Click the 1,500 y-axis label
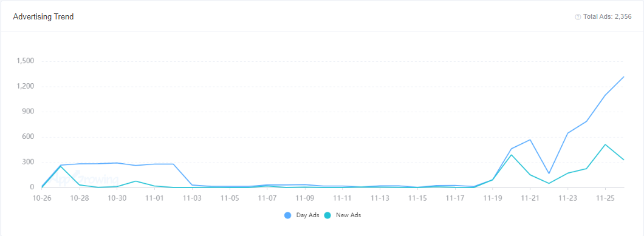The width and height of the screenshot is (644, 236). 25,61
